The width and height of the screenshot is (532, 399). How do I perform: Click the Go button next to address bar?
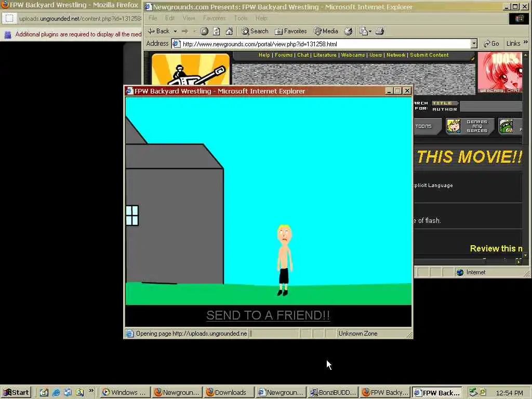tap(491, 44)
